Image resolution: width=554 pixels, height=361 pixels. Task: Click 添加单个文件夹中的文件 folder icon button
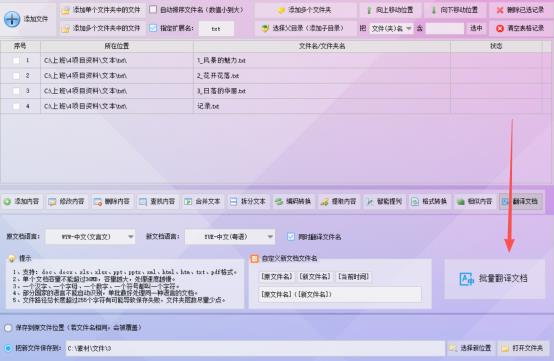pos(102,10)
